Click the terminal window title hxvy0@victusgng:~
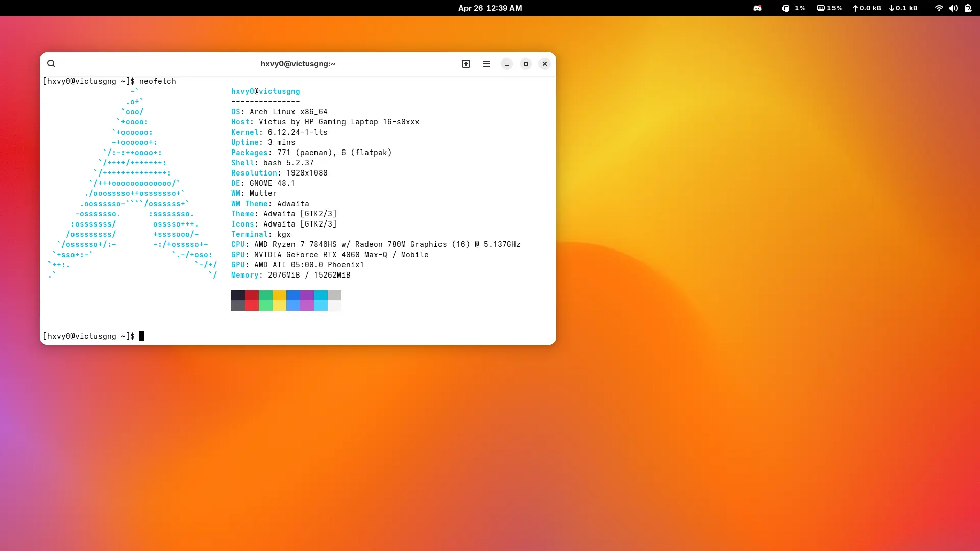 pyautogui.click(x=298, y=64)
